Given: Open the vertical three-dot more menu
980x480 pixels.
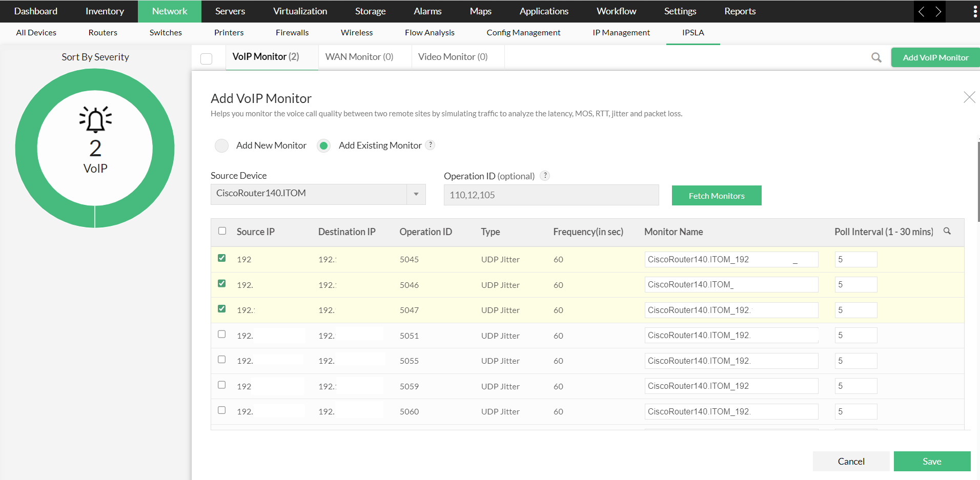Looking at the screenshot, I should 974,11.
